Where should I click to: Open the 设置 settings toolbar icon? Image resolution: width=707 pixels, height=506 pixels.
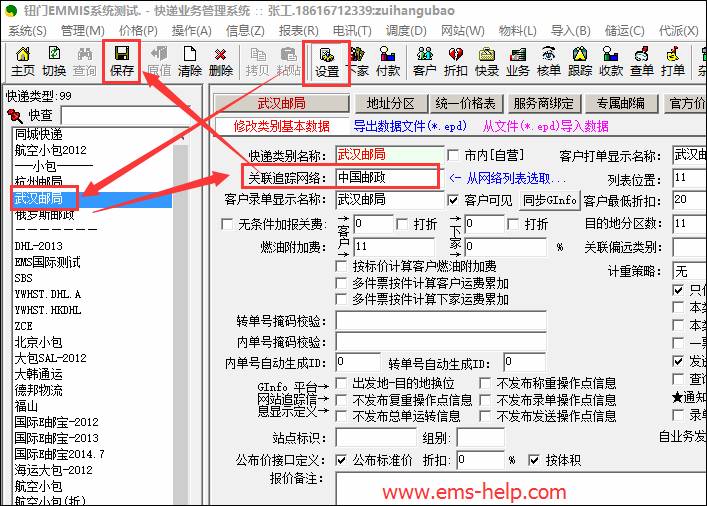tap(327, 63)
